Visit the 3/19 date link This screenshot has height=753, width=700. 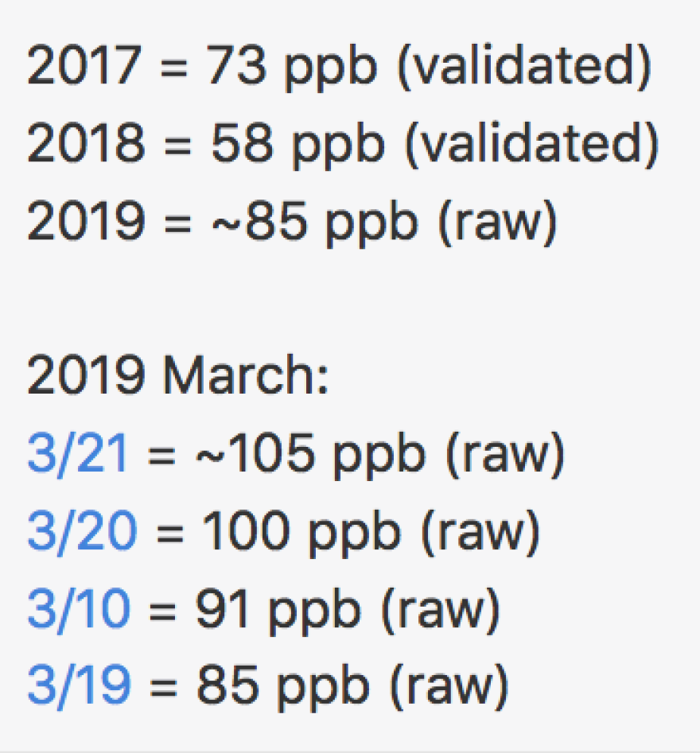tap(80, 685)
